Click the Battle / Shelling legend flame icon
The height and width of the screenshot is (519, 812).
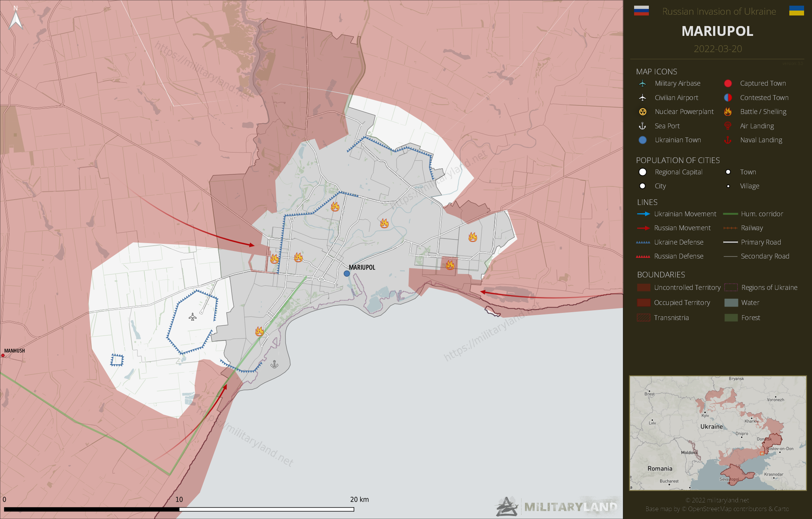point(727,112)
